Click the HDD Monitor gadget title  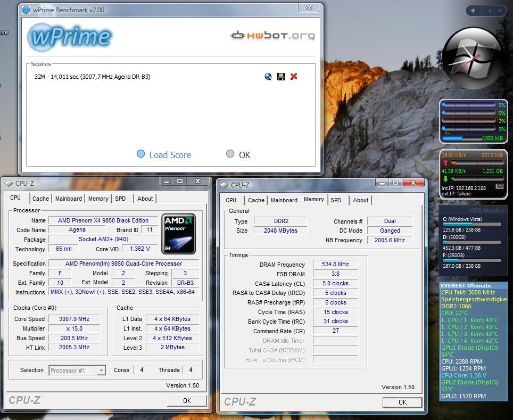point(487,210)
